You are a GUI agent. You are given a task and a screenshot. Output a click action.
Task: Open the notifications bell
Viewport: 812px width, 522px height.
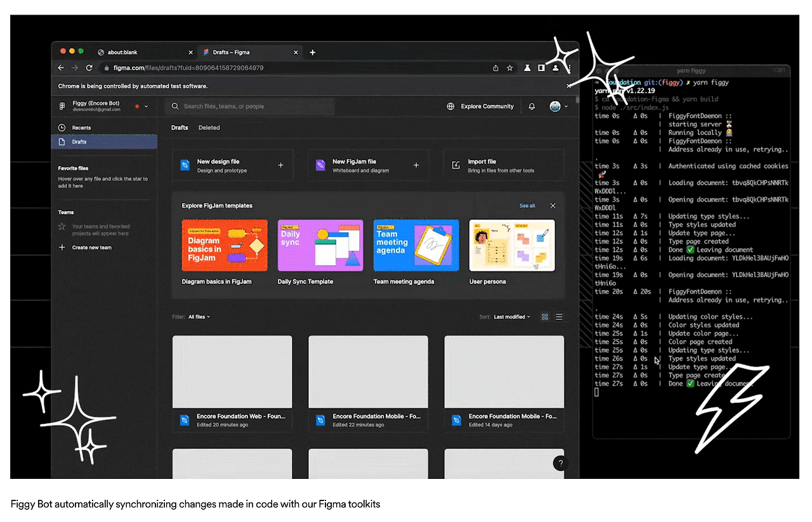point(532,107)
